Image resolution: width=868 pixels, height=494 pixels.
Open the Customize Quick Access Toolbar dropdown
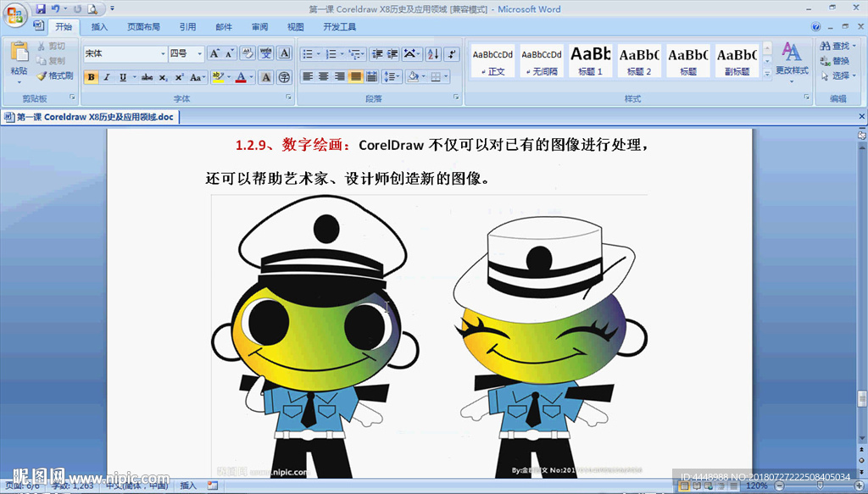click(x=113, y=8)
